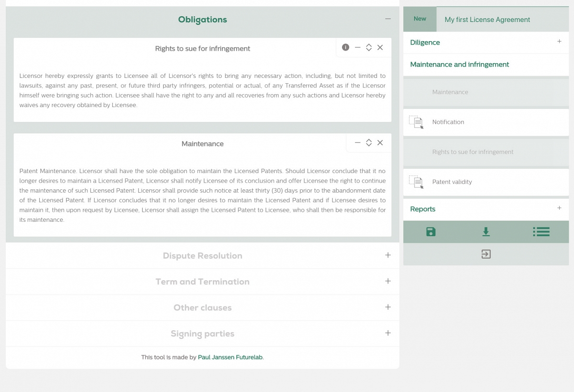
Task: Expand the Signing parties section
Action: tap(388, 333)
